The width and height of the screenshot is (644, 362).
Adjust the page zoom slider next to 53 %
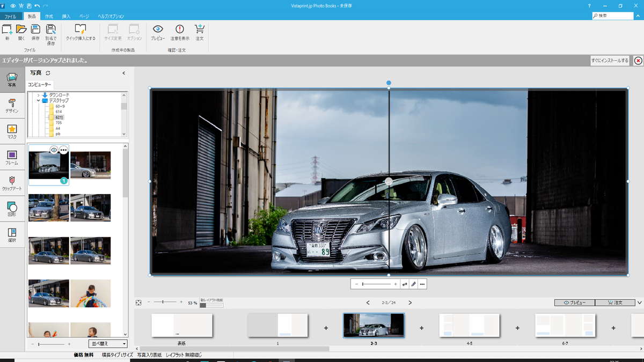tap(165, 302)
